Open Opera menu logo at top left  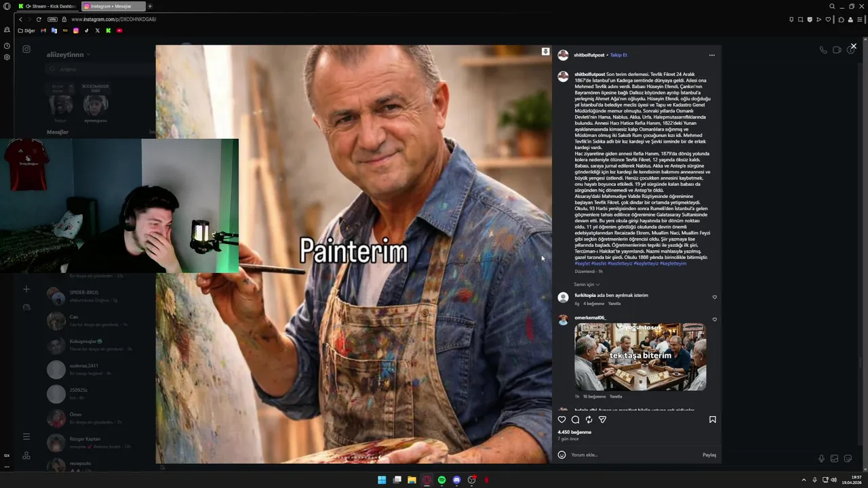[x=7, y=6]
